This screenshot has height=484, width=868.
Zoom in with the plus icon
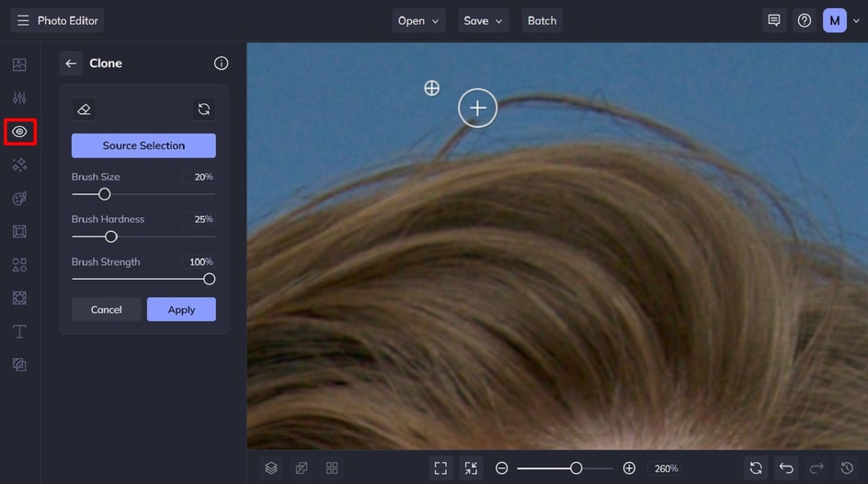click(x=629, y=468)
